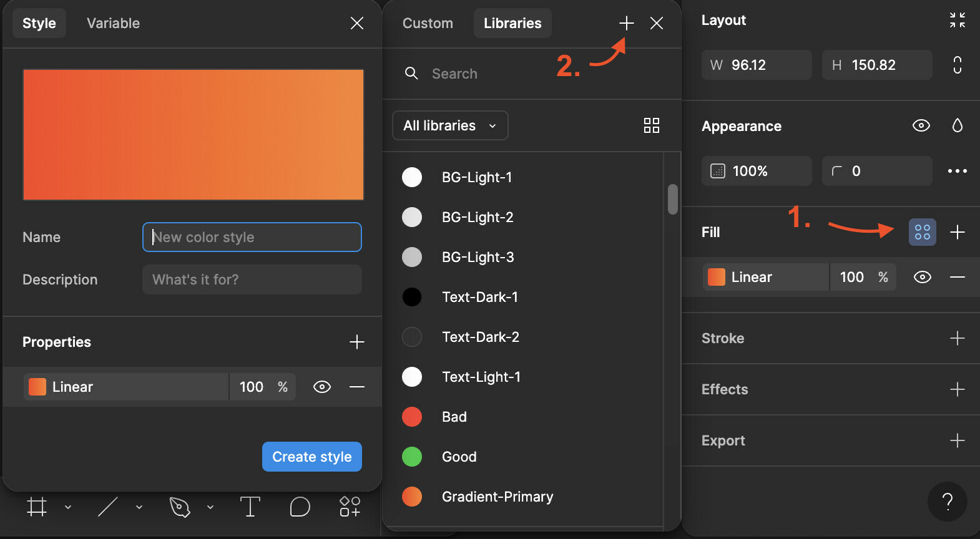Click the libraries list scrollbar
Image resolution: width=980 pixels, height=539 pixels.
click(x=673, y=199)
